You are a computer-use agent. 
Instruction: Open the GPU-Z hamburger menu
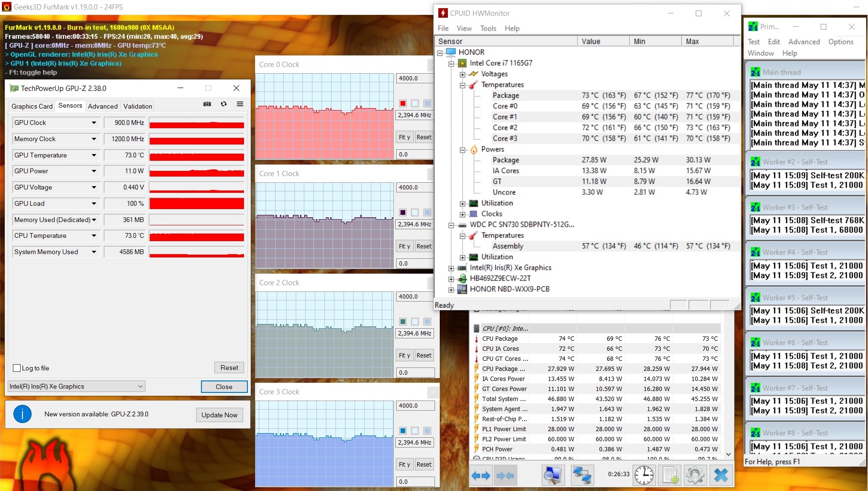click(x=240, y=104)
